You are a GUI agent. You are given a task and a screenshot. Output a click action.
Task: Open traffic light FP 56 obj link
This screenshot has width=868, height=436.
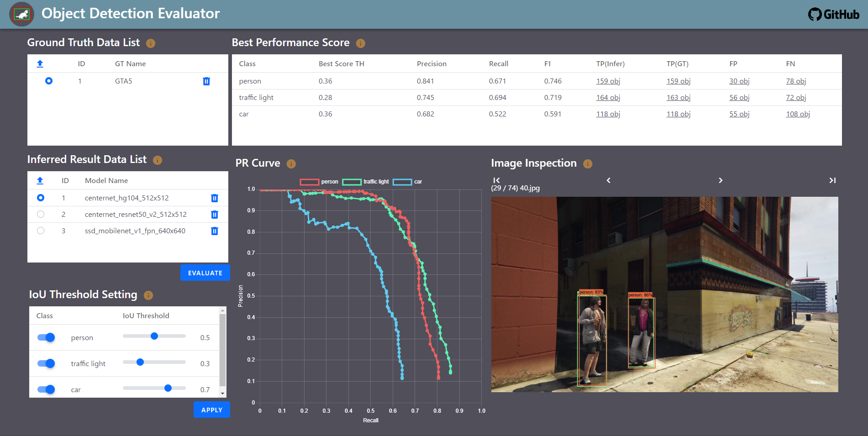739,98
